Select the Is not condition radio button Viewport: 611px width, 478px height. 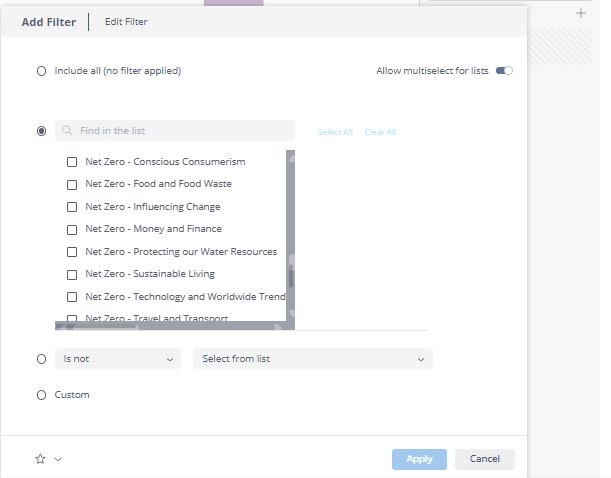coord(41,359)
